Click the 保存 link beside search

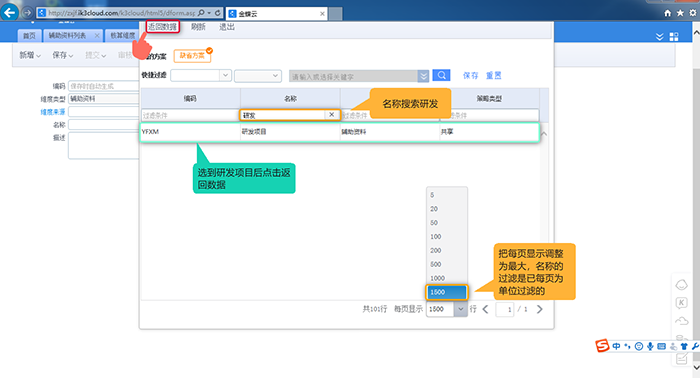pyautogui.click(x=470, y=75)
